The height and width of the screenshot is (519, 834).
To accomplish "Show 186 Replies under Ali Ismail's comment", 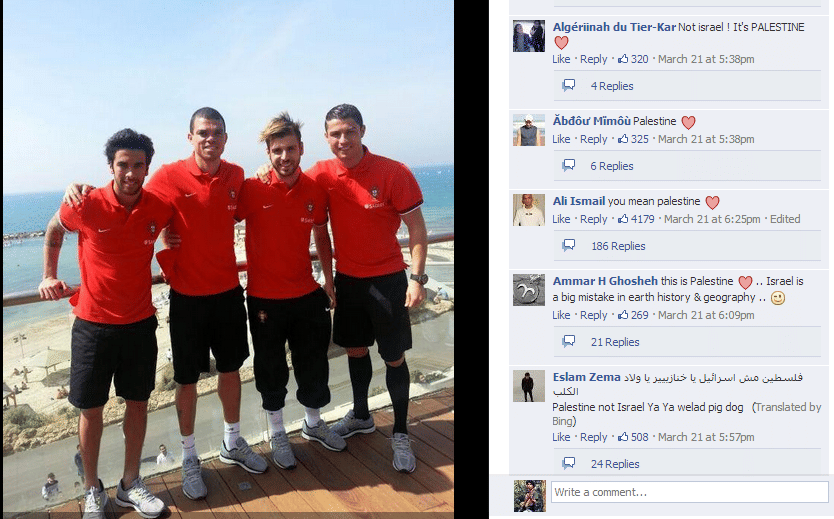I will 618,246.
